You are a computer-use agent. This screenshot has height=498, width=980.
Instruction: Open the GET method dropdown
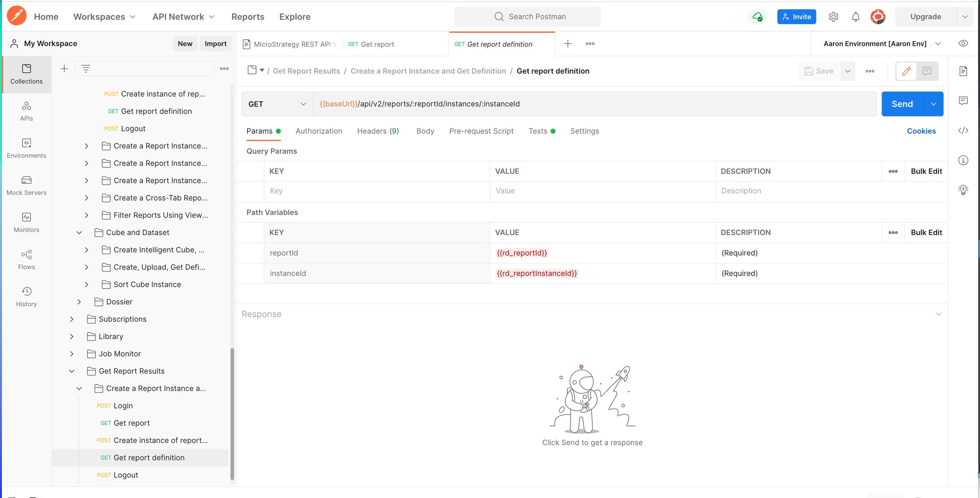303,103
